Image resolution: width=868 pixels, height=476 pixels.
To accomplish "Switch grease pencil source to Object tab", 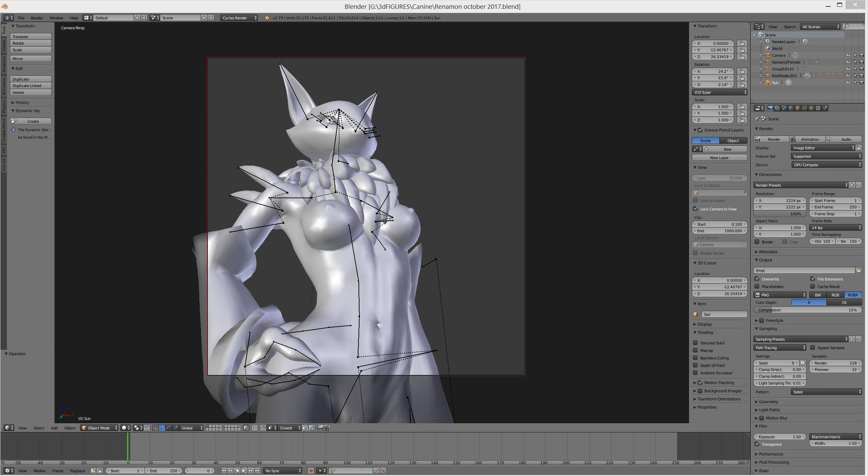I will [x=733, y=140].
